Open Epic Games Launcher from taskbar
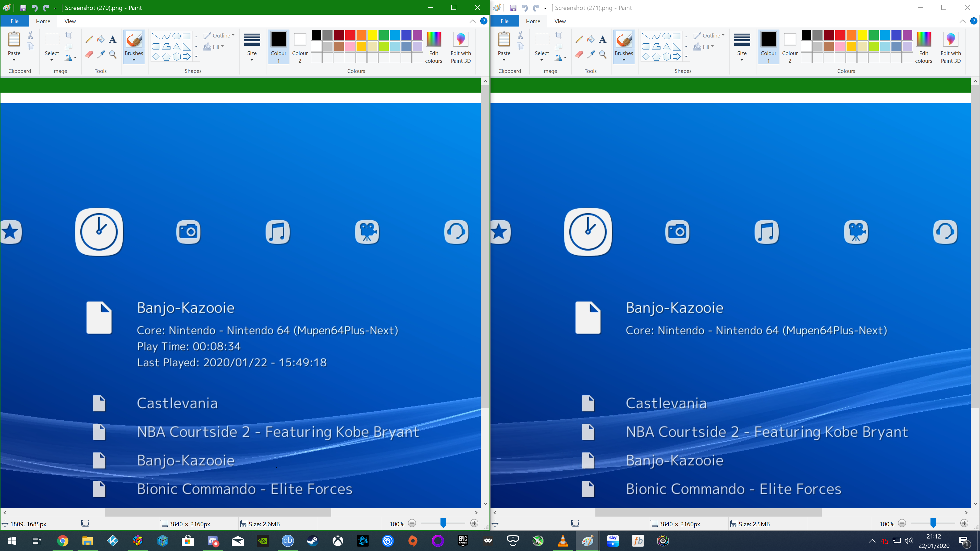This screenshot has height=551, width=980. (463, 541)
